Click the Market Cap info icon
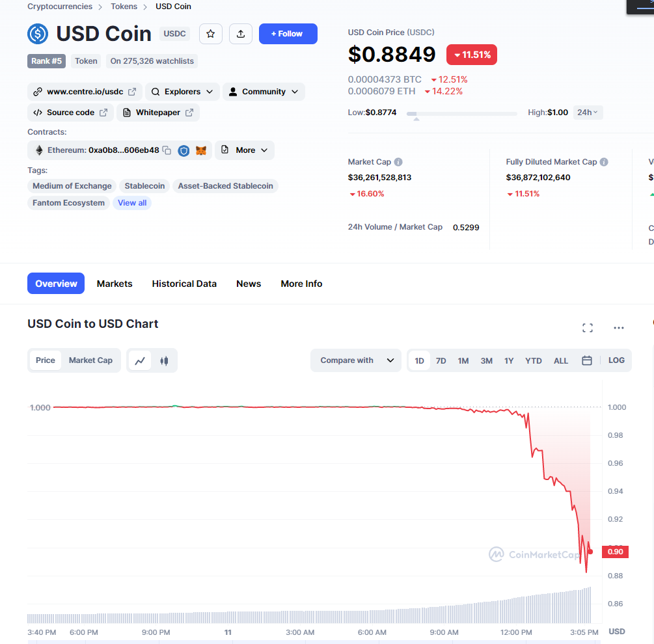The height and width of the screenshot is (644, 654). pos(398,162)
